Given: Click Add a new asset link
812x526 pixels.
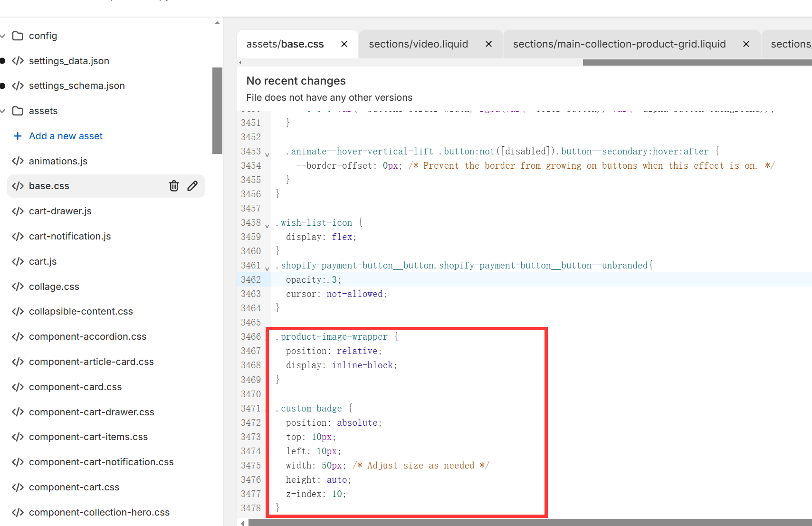Looking at the screenshot, I should [x=66, y=136].
